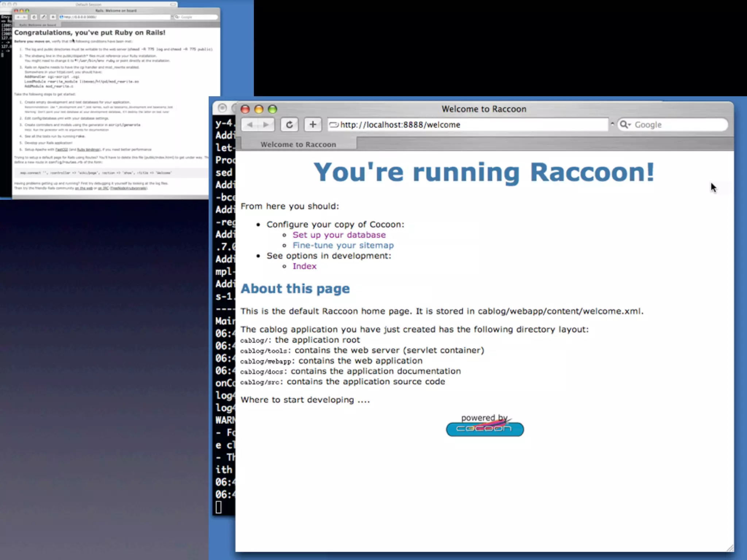Click the localhost:8888/welcome URL field
This screenshot has height=560, width=747.
pos(471,125)
